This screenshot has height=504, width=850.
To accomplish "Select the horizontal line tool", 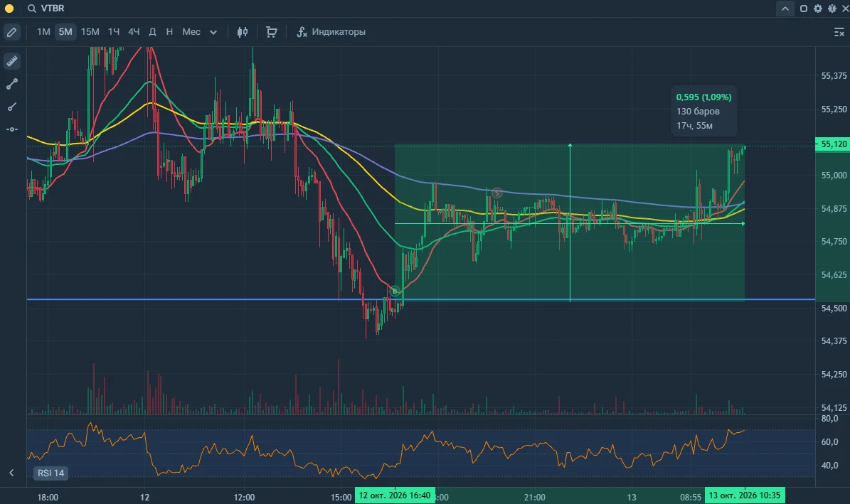I will tap(12, 129).
